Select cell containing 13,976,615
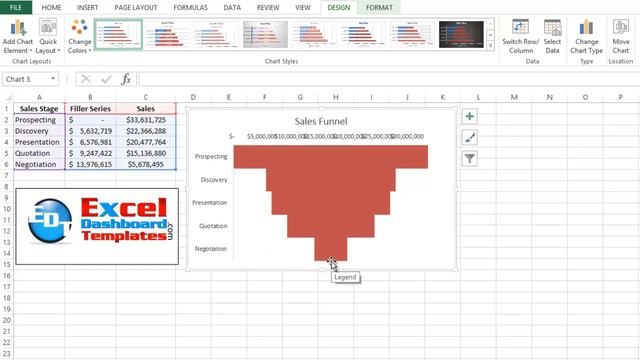The image size is (640, 360). click(90, 164)
